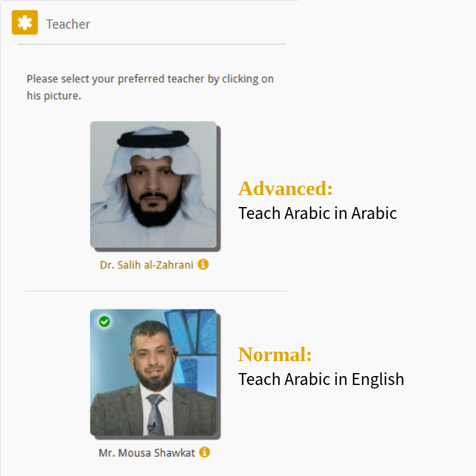Click the Teacher section heading
476x476 pixels.
pyautogui.click(x=68, y=24)
